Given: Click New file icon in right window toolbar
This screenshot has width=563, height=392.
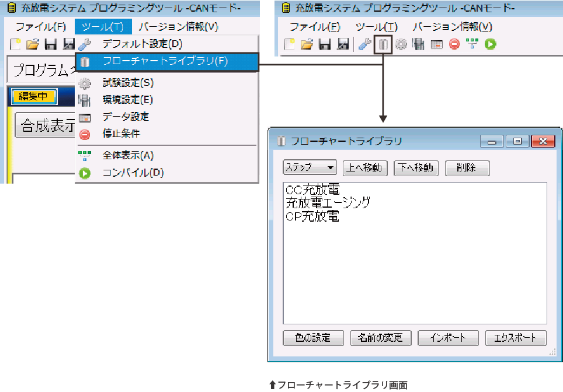Looking at the screenshot, I should [290, 44].
